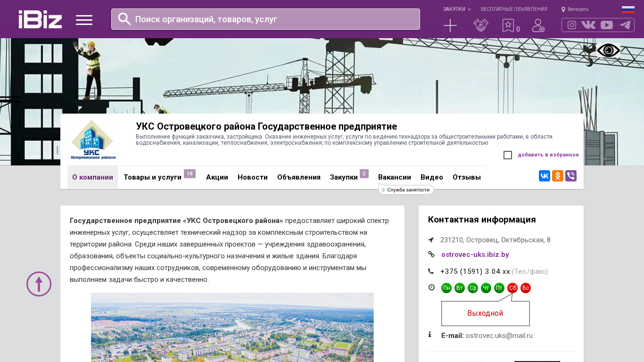
Task: Open the 'Акции' tab
Action: 217,177
